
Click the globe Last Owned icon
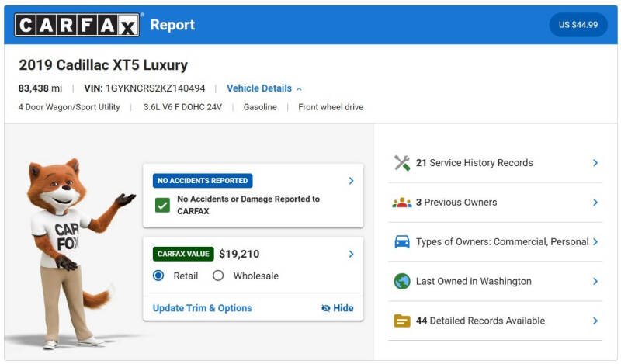point(402,281)
